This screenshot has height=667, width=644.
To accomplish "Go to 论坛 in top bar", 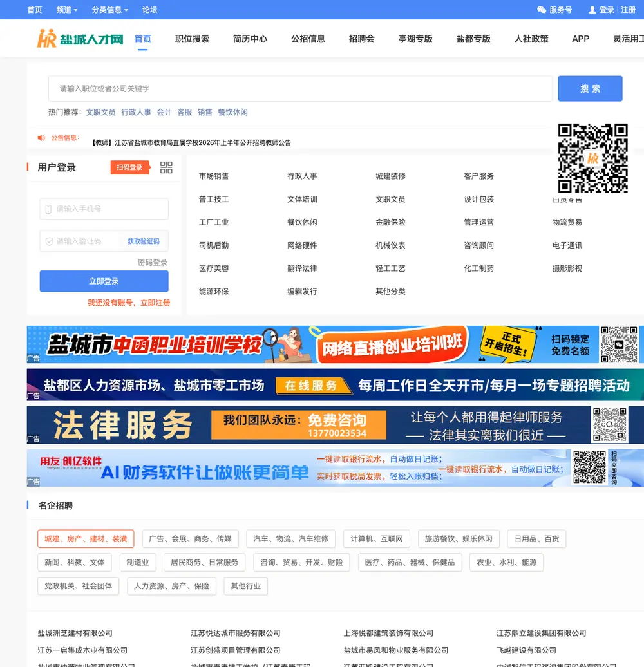I will 149,10.
